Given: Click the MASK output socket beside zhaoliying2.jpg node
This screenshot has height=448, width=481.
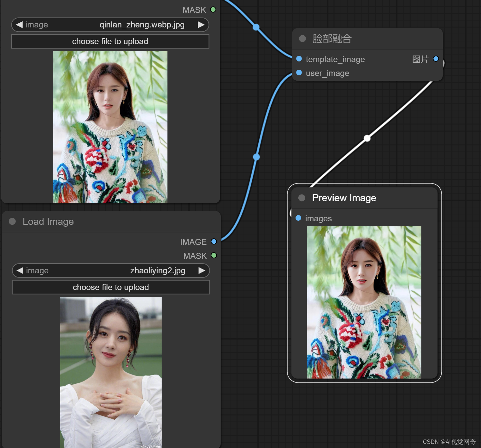Looking at the screenshot, I should click(214, 255).
